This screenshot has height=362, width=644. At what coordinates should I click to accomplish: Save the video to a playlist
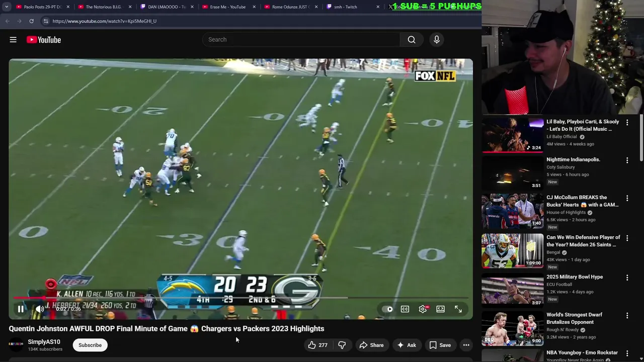440,345
